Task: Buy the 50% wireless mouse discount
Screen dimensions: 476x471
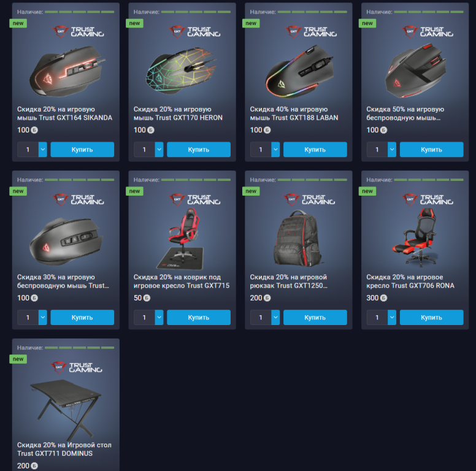Action: [x=432, y=150]
